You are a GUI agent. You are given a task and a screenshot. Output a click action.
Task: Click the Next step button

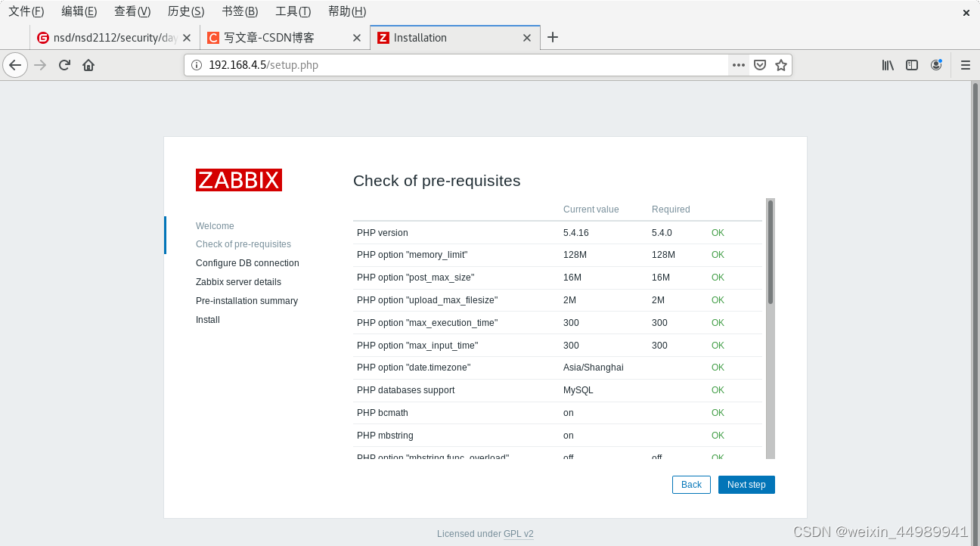coord(746,485)
